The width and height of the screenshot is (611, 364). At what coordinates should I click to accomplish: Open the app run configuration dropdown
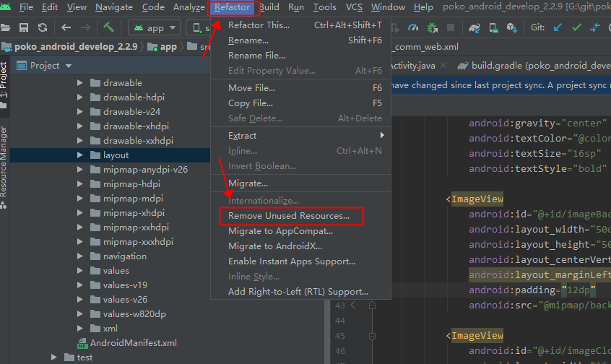tap(155, 28)
